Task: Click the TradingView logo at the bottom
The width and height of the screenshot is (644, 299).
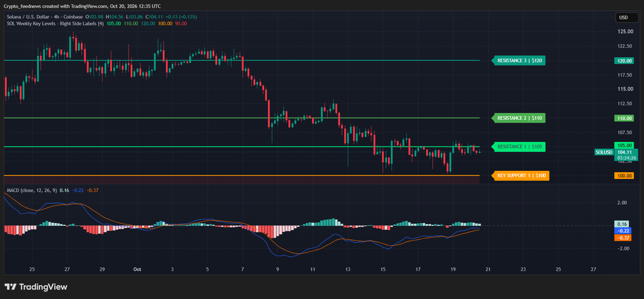Action: point(36,286)
